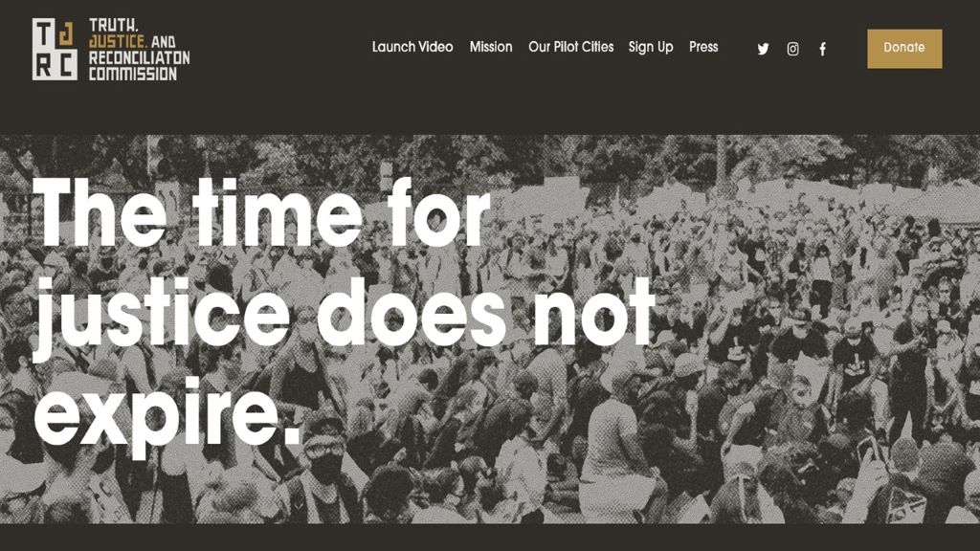Click the TJRC square logo mark
This screenshot has width=980, height=551.
point(55,49)
